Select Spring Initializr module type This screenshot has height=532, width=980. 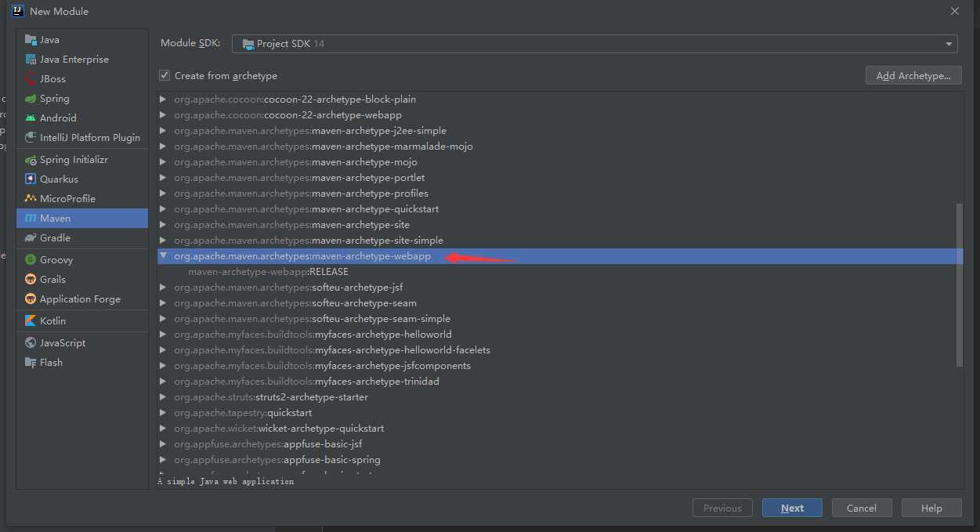tap(82, 160)
